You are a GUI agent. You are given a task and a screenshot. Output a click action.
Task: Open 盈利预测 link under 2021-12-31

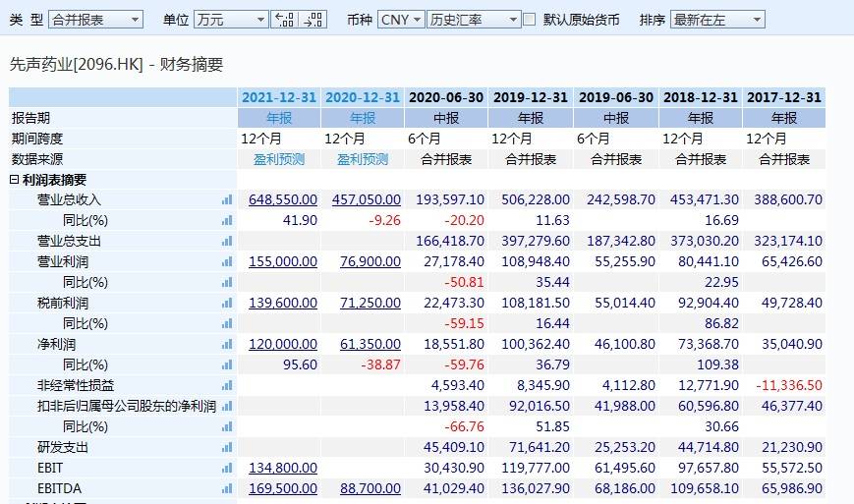[x=279, y=159]
